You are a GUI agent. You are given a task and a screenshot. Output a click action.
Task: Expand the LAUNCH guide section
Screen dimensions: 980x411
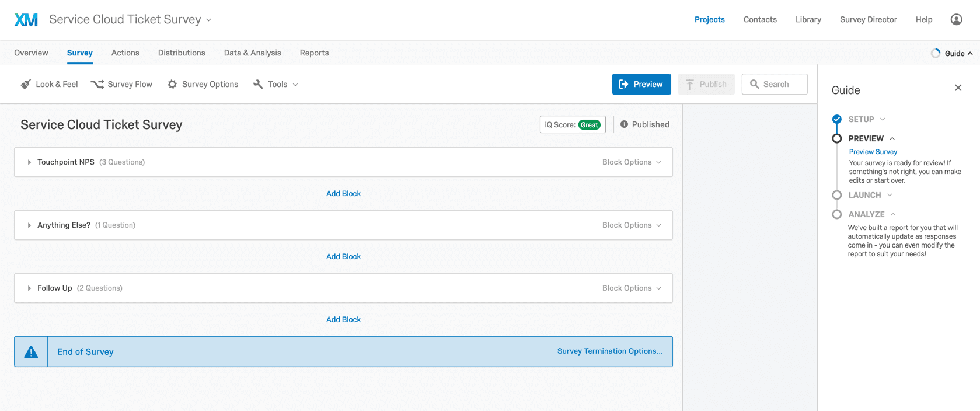click(890, 195)
